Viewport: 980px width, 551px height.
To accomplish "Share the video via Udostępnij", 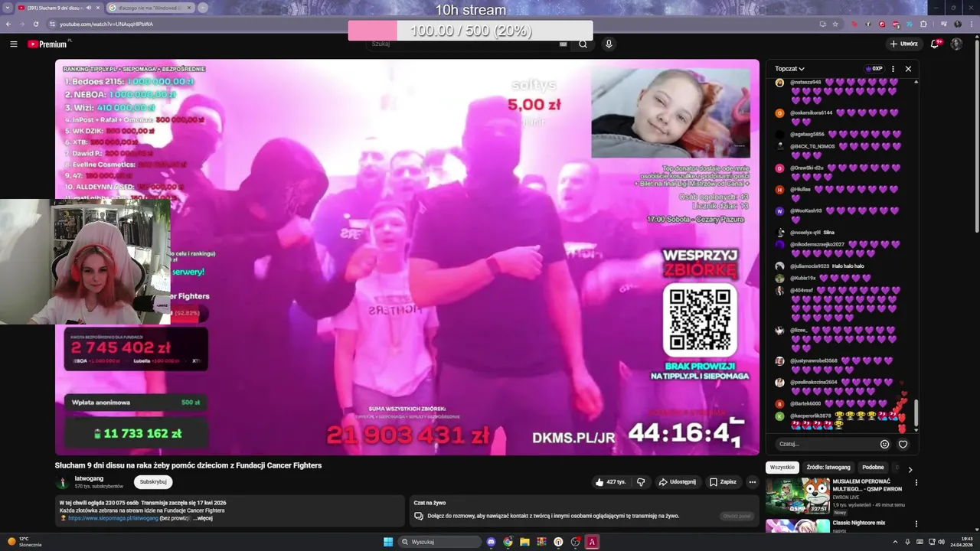I will [678, 482].
